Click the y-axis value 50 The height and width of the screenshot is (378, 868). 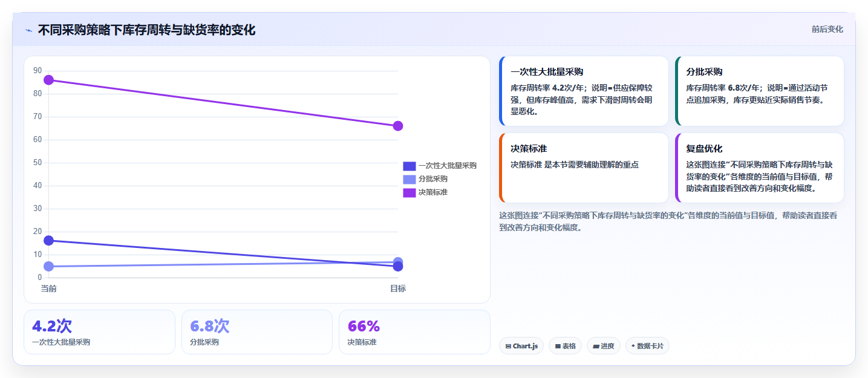pyautogui.click(x=38, y=163)
